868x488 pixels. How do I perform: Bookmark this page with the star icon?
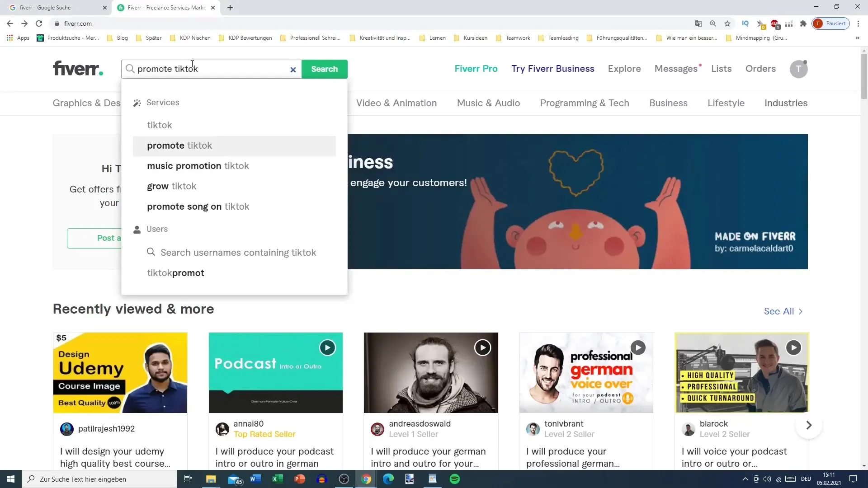pyautogui.click(x=727, y=23)
